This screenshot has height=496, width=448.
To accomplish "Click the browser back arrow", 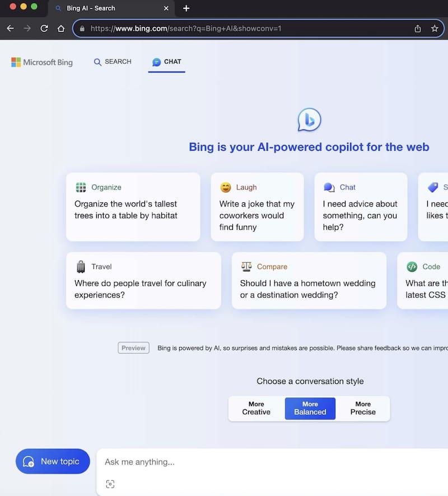I will pos(11,29).
